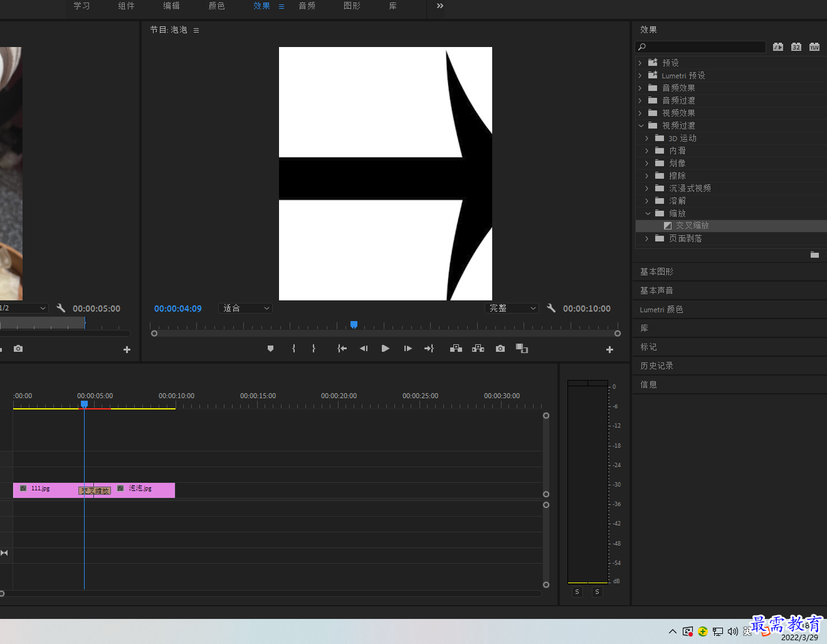Open the Lumetri 颜色 panel

[661, 309]
